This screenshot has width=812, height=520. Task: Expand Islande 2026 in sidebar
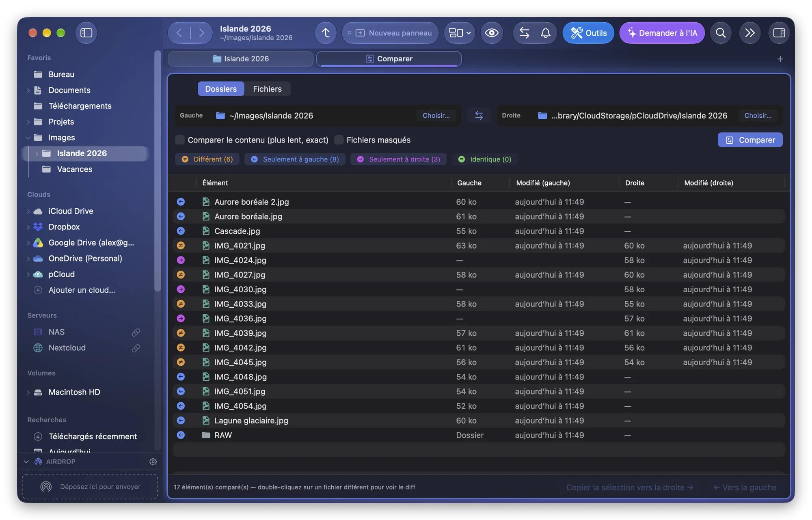pyautogui.click(x=37, y=154)
